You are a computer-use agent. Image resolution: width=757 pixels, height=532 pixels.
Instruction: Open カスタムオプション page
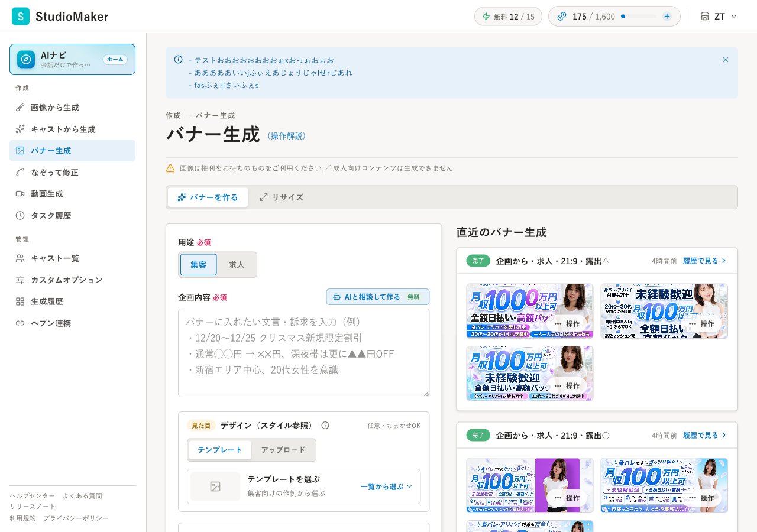pos(72,280)
